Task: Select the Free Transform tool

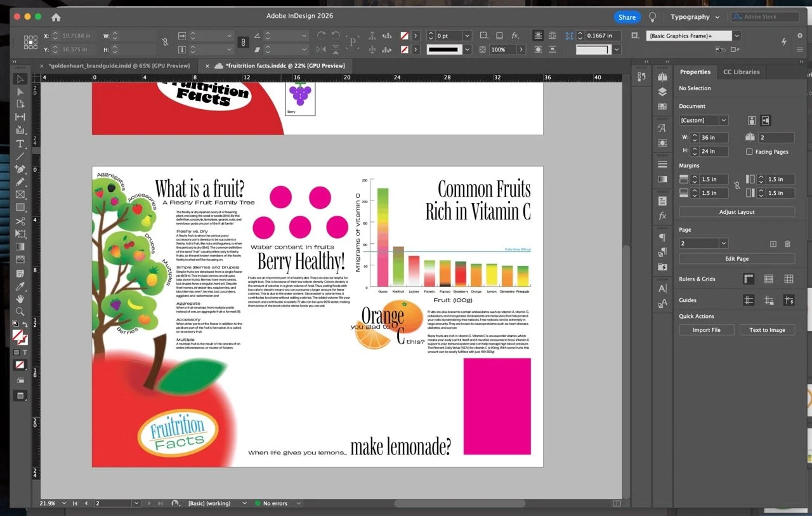Action: pos(20,234)
